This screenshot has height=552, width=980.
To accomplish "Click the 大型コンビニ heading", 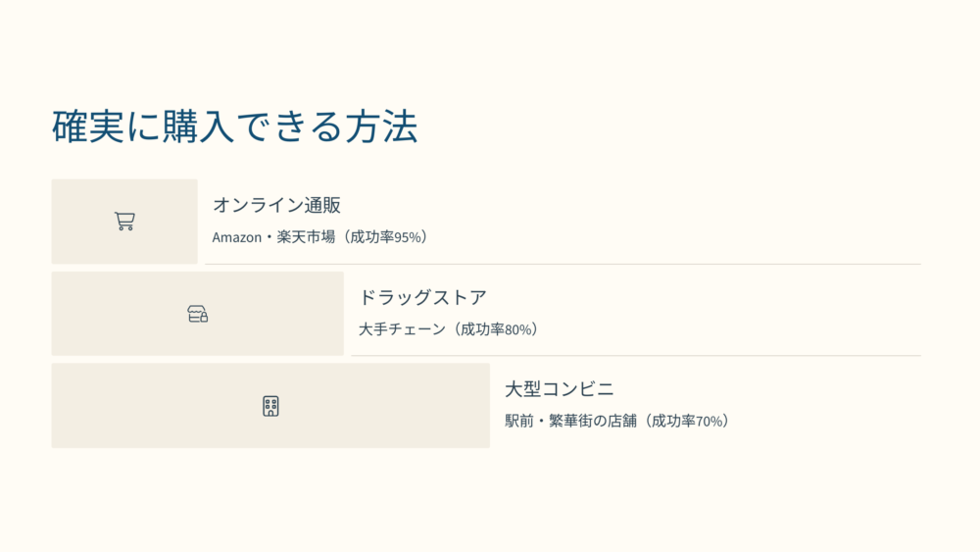I will 560,389.
